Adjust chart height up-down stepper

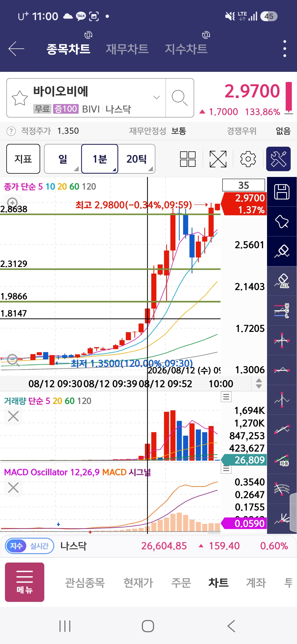258,383
